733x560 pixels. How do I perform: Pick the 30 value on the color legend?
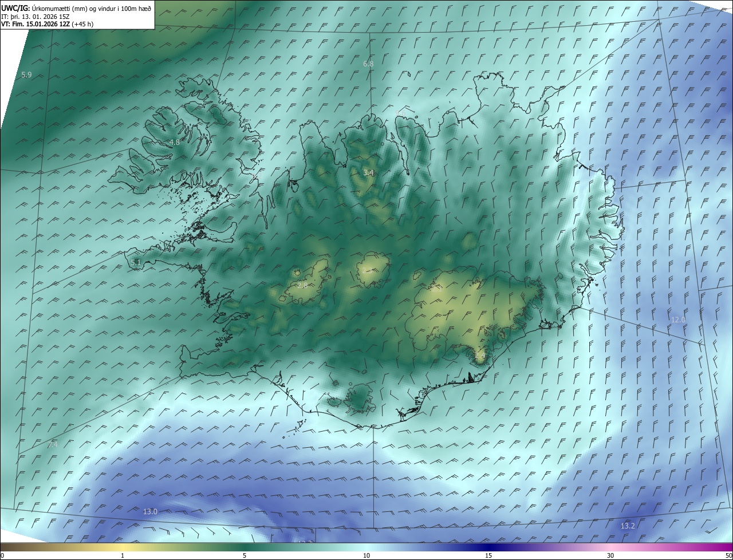[610, 555]
